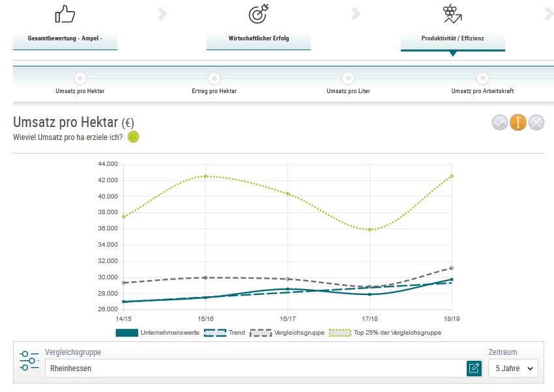The height and width of the screenshot is (392, 554).
Task: Open the Zeitraum 5 Jahre dropdown
Action: tap(514, 369)
